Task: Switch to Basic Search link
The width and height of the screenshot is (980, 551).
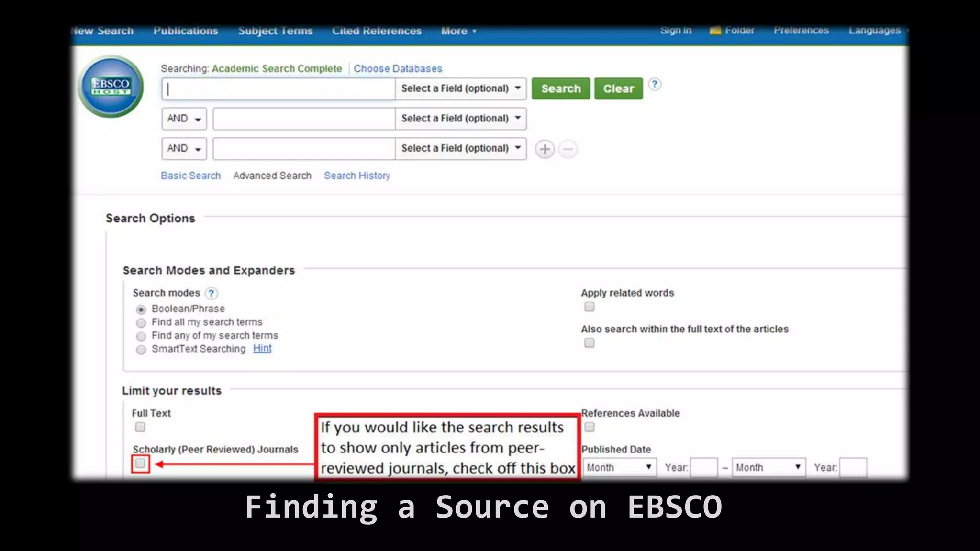Action: point(191,176)
